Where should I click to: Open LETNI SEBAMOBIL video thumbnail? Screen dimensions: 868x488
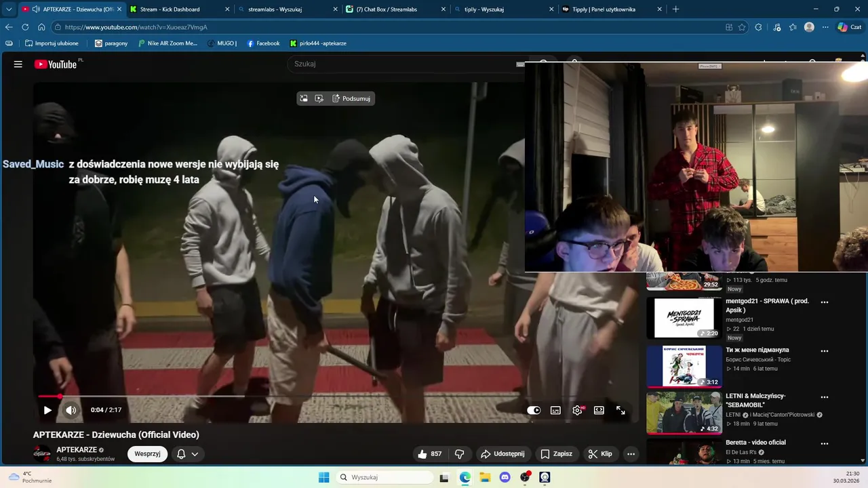(684, 412)
